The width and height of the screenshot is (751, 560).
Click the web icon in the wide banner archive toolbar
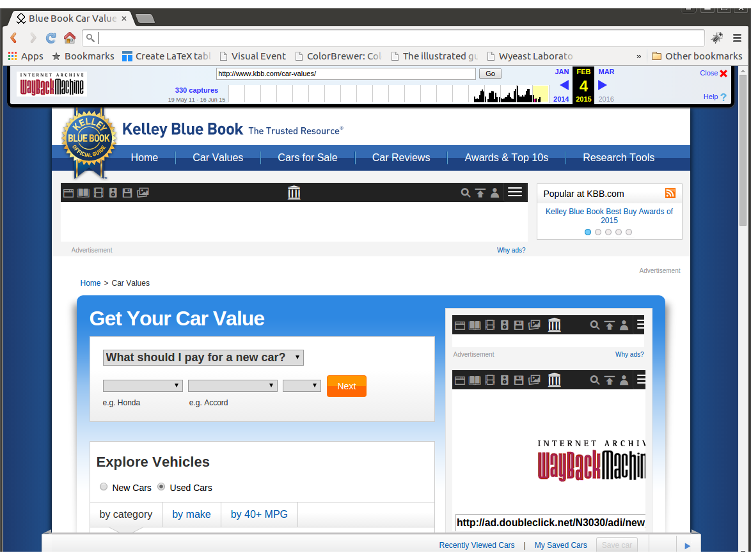tap(68, 193)
